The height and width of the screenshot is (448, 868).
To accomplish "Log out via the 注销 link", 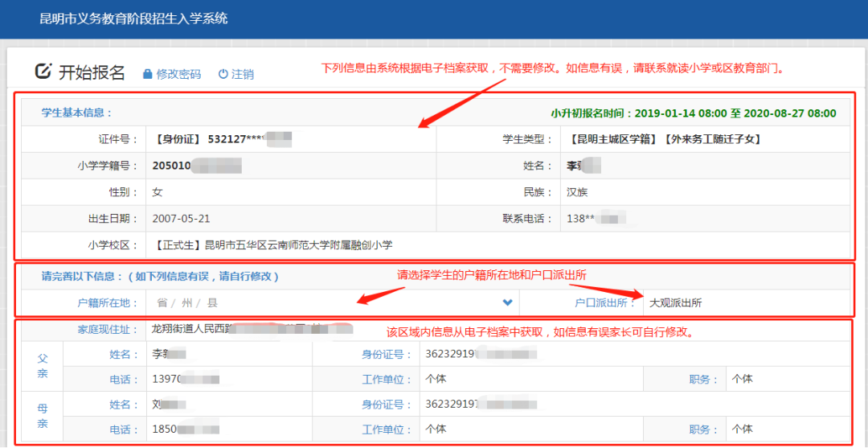I will [243, 74].
